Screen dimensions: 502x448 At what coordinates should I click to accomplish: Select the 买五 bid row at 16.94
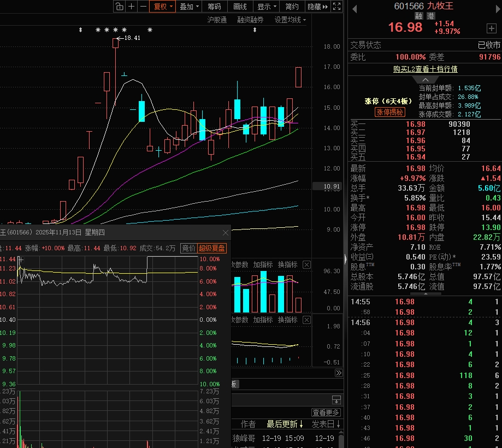point(425,157)
